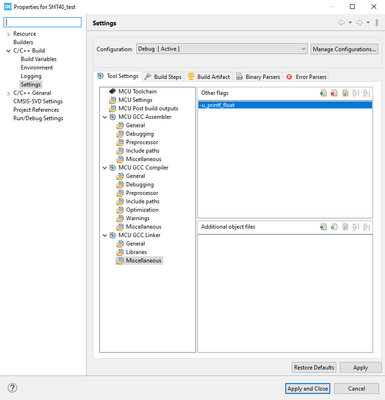
Task: Select Project References item
Action: click(36, 110)
